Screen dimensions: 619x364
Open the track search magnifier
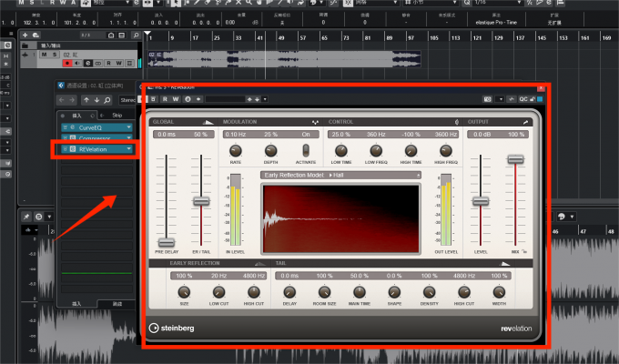[136, 35]
